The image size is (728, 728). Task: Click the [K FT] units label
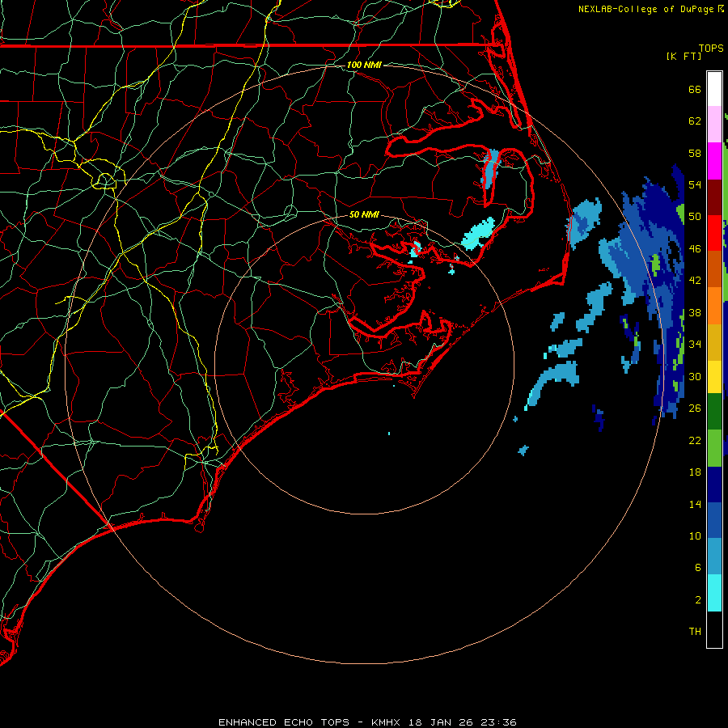point(684,56)
